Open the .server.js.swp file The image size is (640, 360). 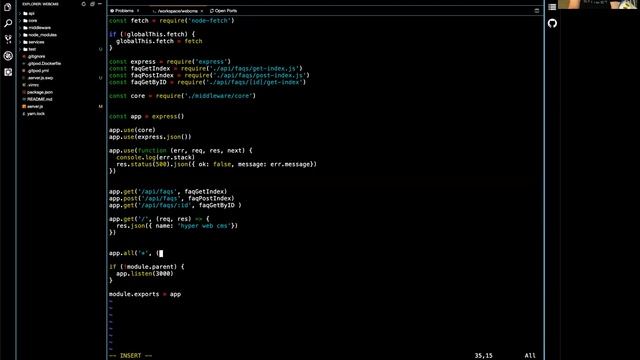[x=39, y=78]
